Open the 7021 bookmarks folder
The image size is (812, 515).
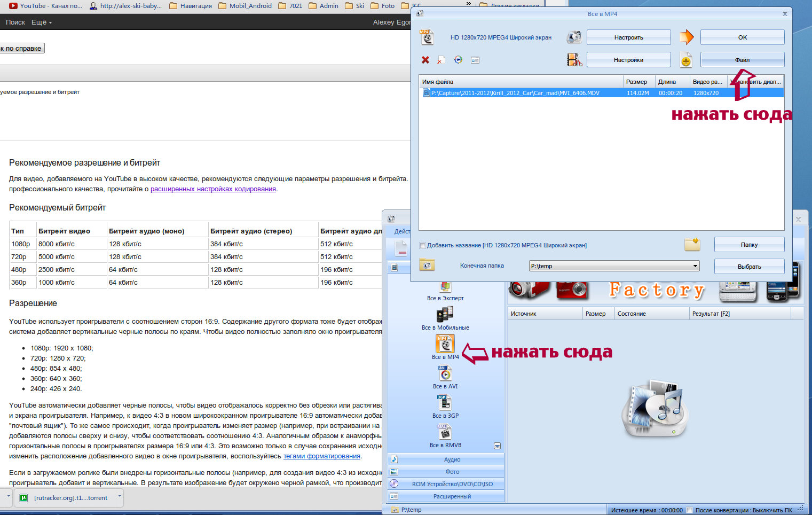tap(290, 6)
